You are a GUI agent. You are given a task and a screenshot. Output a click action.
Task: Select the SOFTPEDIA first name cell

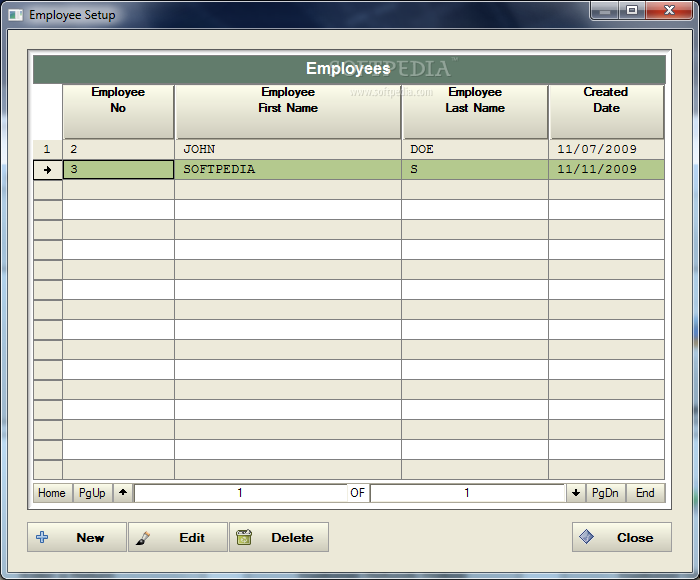(x=288, y=170)
